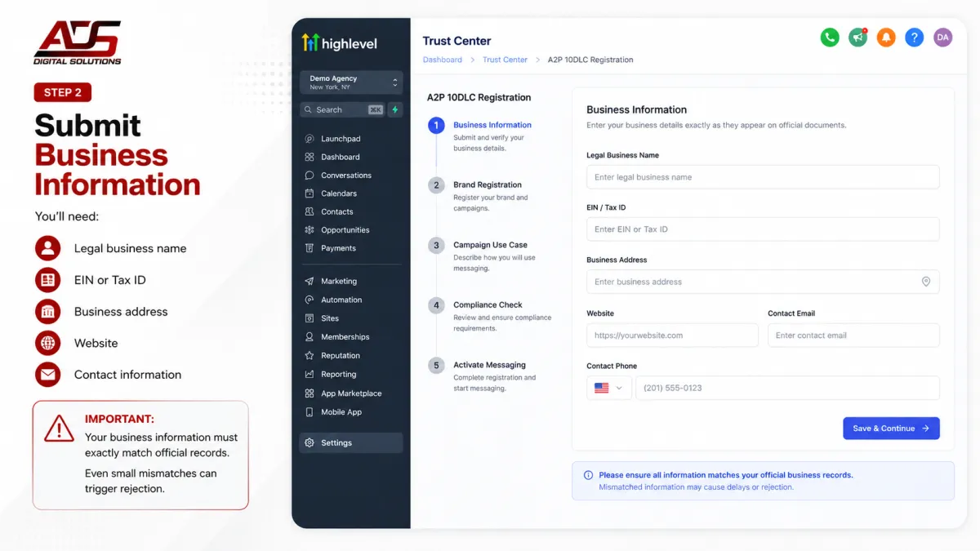The image size is (980, 551).
Task: Open the US flag country code dropdown
Action: 609,388
